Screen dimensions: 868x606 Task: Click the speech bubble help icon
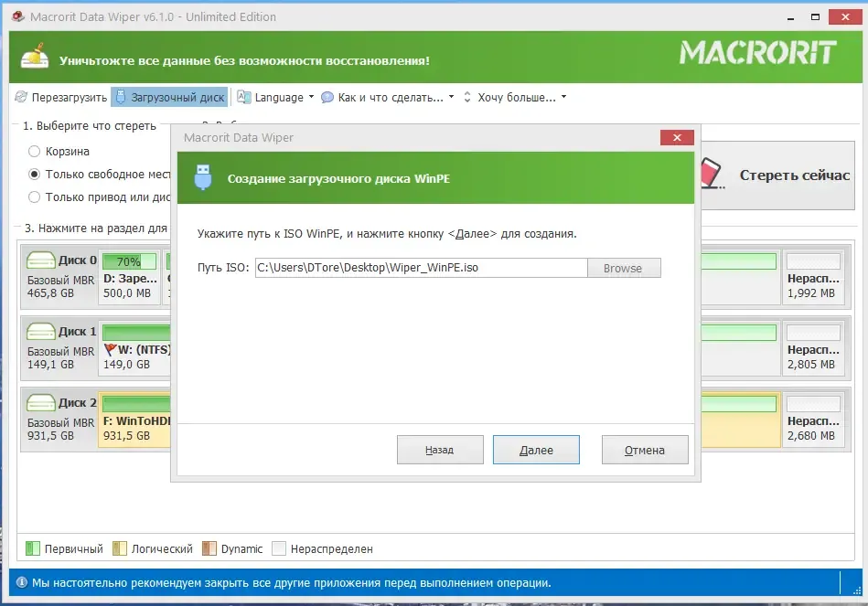(327, 98)
